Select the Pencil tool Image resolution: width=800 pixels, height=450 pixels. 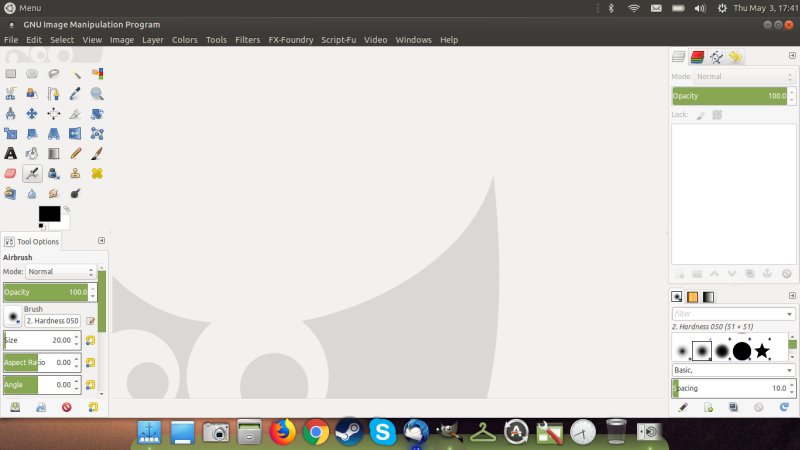click(76, 154)
